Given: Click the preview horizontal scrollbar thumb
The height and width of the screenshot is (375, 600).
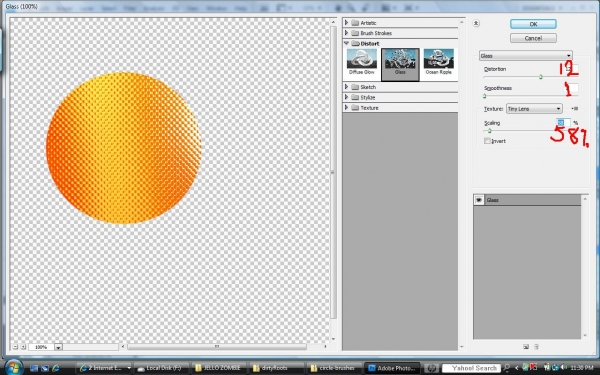Looking at the screenshot, I should pos(217,347).
